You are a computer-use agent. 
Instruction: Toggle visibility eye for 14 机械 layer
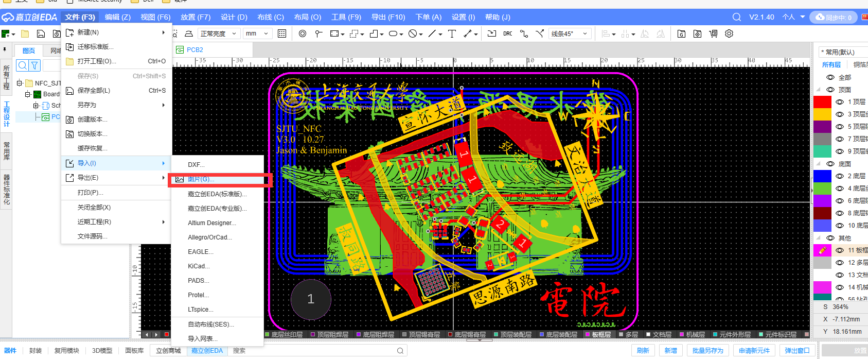coord(840,287)
